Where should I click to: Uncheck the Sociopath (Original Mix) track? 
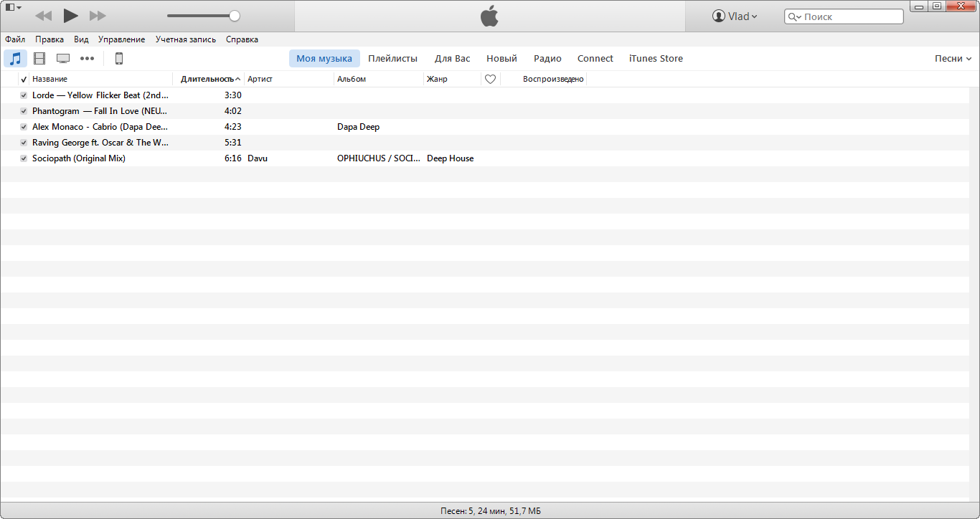tap(24, 158)
